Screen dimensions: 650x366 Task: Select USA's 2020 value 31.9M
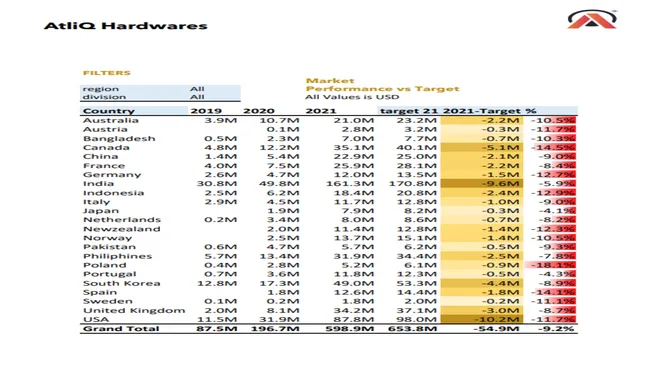pos(279,320)
